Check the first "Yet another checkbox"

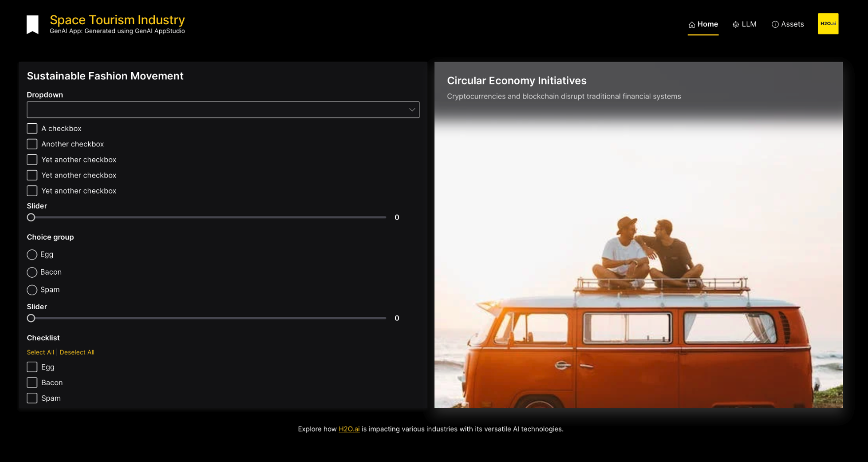point(32,160)
